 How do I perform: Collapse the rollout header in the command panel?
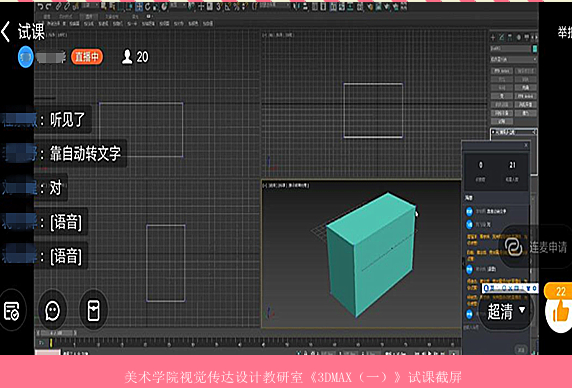point(513,132)
